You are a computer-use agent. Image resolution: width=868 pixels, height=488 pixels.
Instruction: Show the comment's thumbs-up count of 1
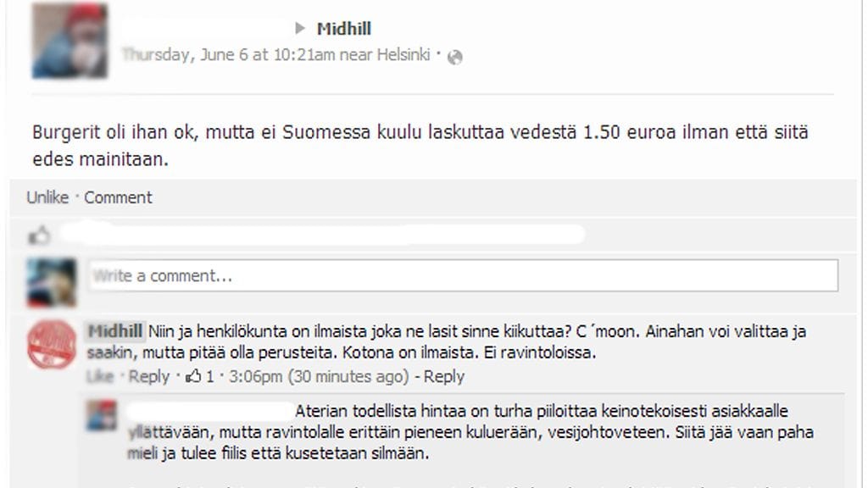pos(199,376)
